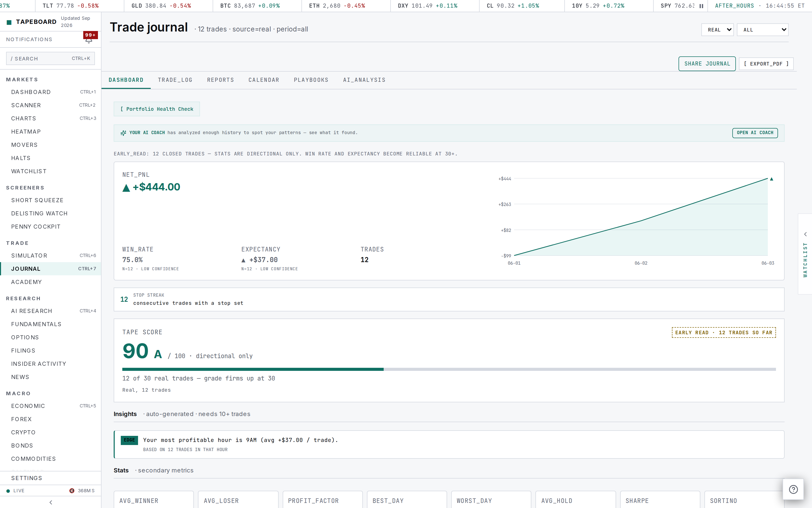Click the chart's latest point marker

tap(771, 179)
